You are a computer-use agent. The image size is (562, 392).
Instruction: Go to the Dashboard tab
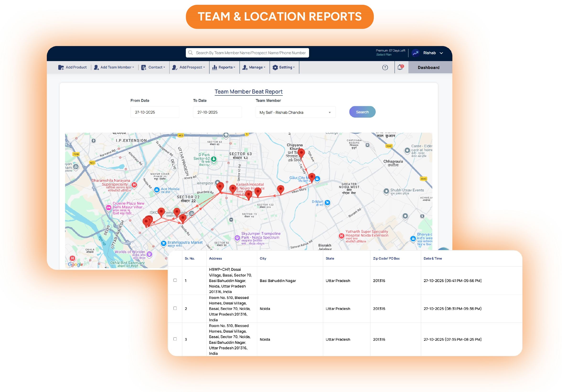[428, 68]
